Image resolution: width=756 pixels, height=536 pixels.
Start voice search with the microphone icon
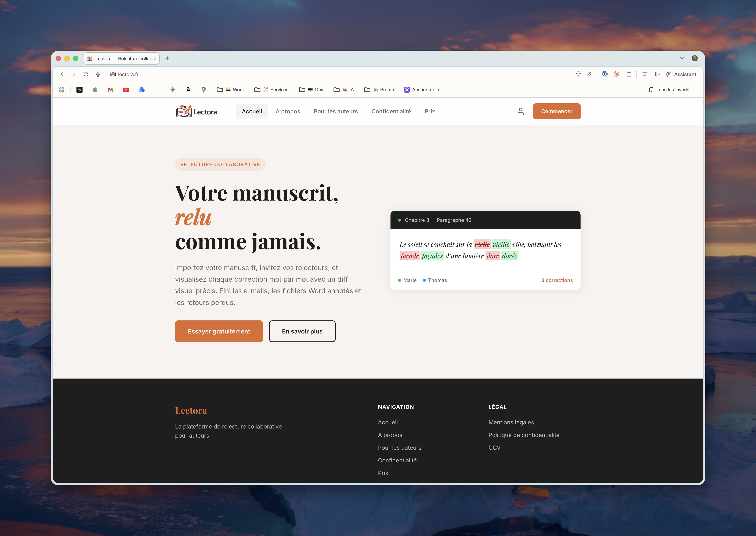[x=98, y=74]
